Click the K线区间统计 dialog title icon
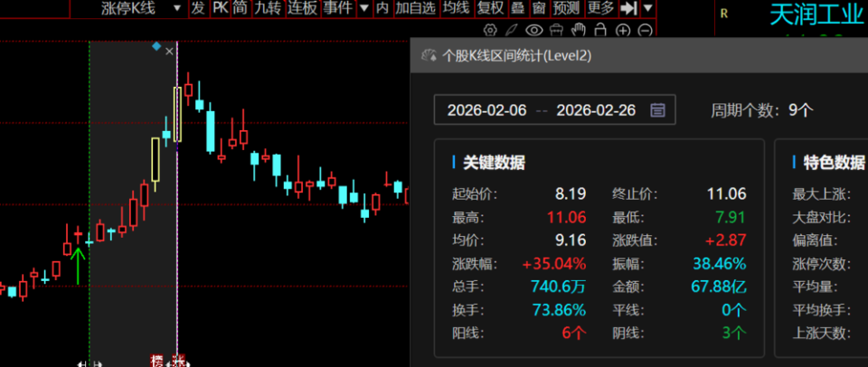This screenshot has height=367, width=868. pyautogui.click(x=429, y=55)
